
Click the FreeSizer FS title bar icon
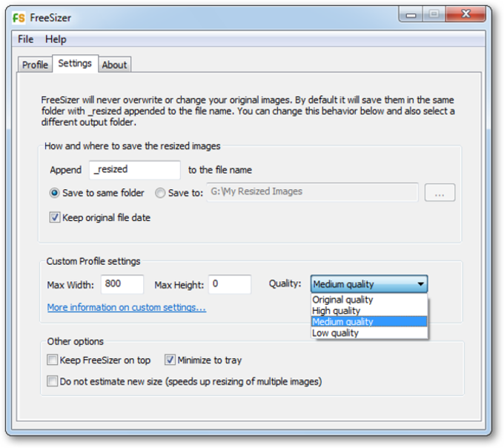click(19, 18)
